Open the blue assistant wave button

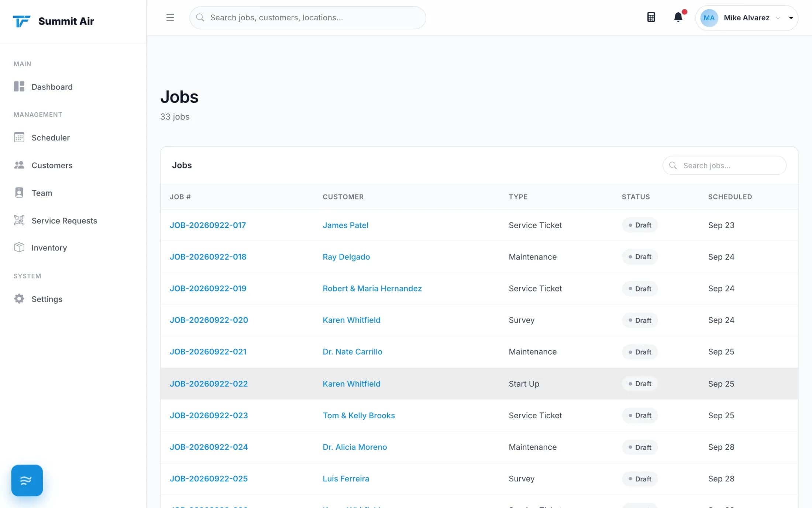[27, 480]
